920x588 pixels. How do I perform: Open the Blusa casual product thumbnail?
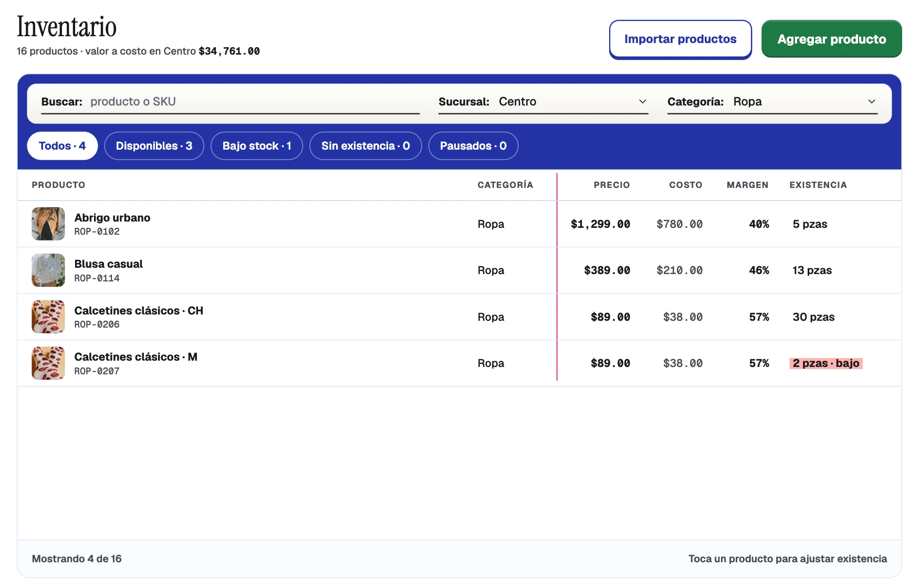pyautogui.click(x=48, y=270)
